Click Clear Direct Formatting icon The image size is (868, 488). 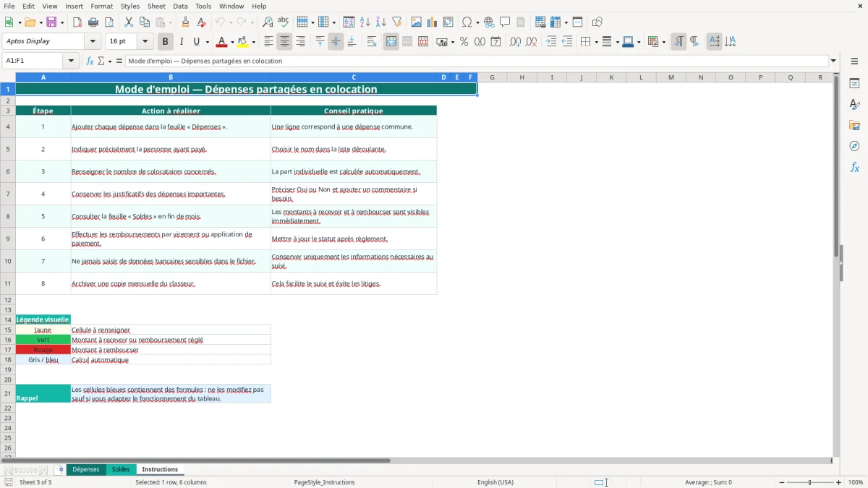coord(201,22)
